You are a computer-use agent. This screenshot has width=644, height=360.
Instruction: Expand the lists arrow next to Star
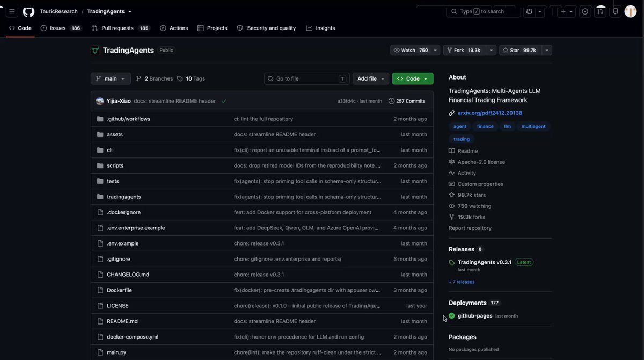click(547, 50)
